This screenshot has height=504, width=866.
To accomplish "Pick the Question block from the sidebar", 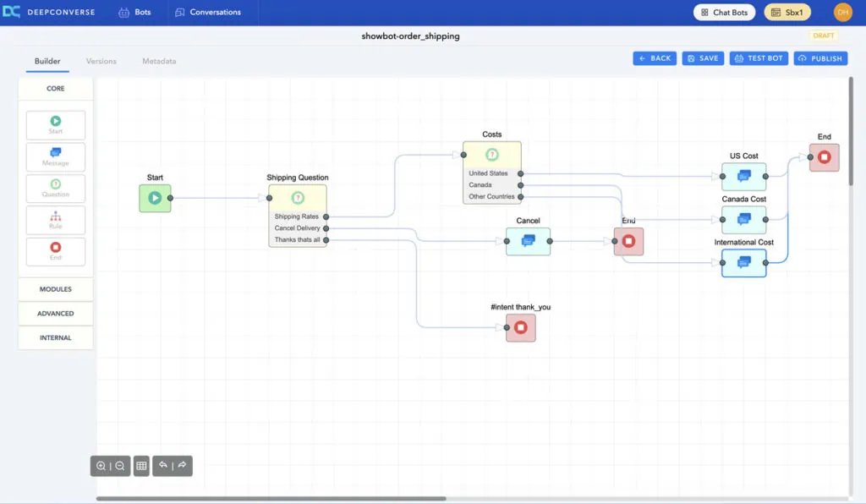I will pyautogui.click(x=56, y=188).
